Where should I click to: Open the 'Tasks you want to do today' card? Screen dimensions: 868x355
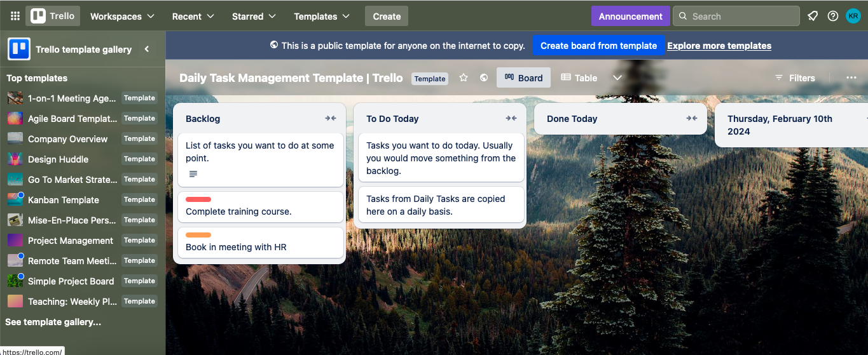(x=441, y=157)
